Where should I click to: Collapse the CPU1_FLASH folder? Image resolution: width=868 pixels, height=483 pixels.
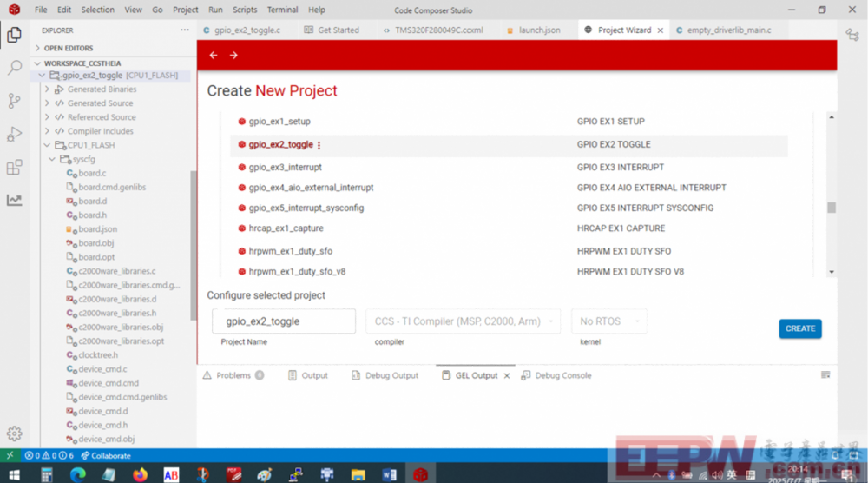(47, 145)
